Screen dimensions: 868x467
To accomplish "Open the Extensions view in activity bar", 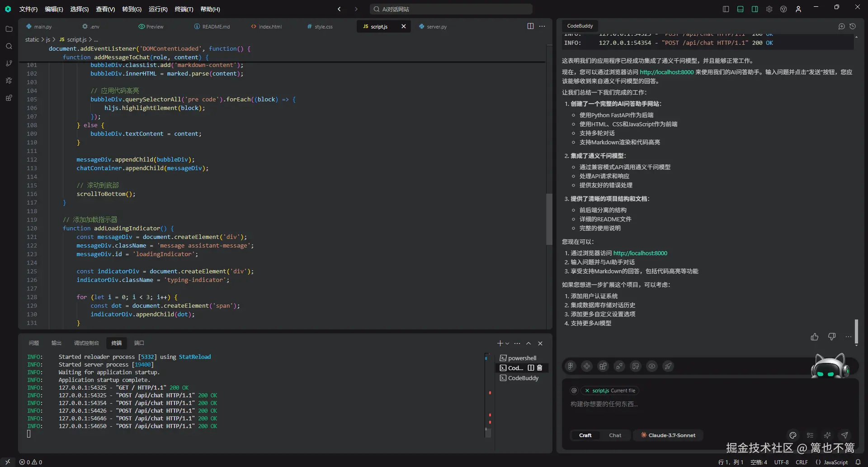I will coord(9,98).
